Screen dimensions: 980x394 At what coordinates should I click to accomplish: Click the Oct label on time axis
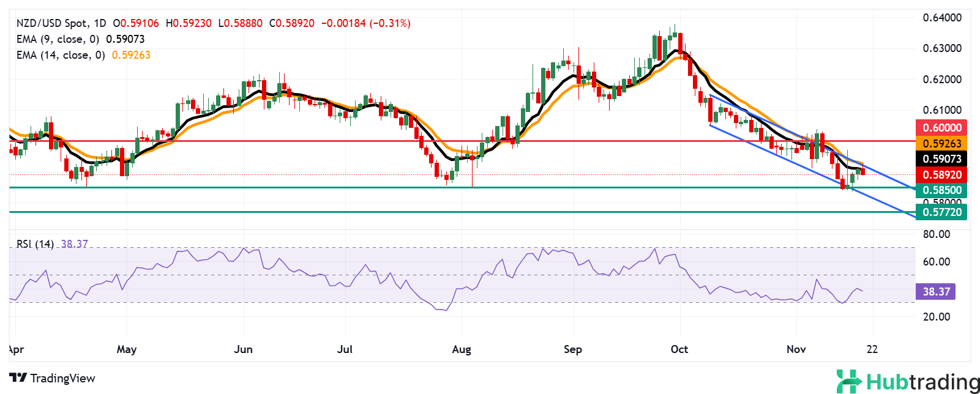[679, 349]
